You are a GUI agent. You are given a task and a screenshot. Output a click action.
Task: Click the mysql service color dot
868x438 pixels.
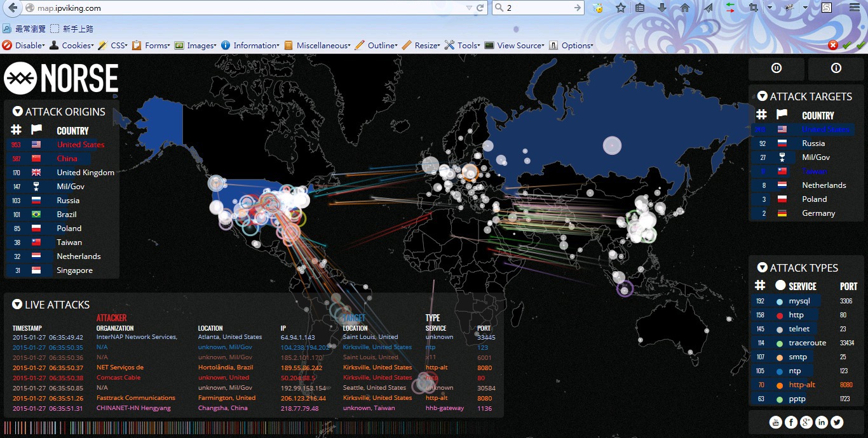click(x=780, y=302)
